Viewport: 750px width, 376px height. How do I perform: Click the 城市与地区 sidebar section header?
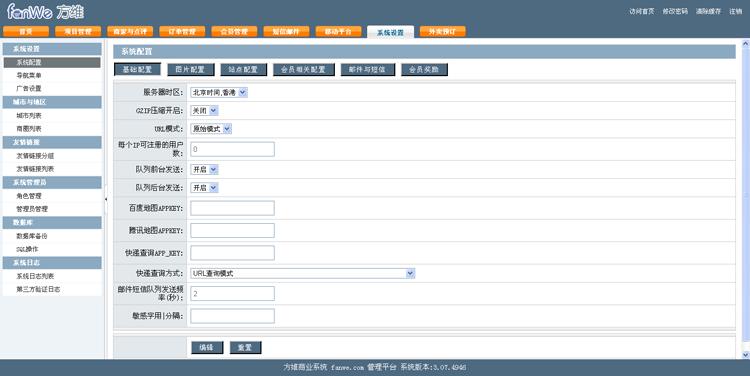click(52, 102)
